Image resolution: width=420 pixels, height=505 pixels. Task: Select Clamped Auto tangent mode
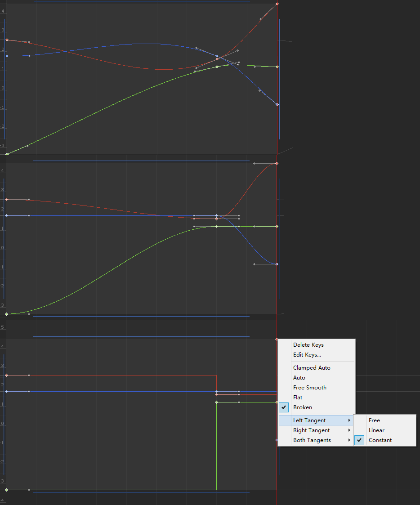pyautogui.click(x=316, y=367)
